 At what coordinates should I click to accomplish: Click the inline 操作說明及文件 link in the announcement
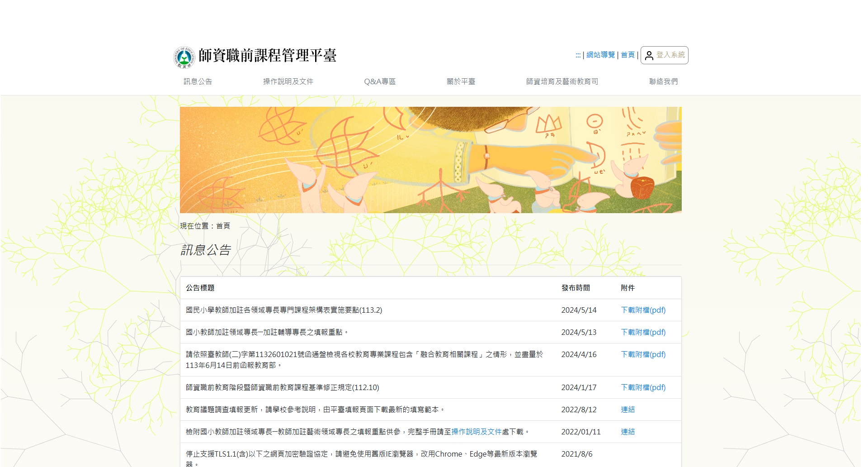click(x=477, y=432)
